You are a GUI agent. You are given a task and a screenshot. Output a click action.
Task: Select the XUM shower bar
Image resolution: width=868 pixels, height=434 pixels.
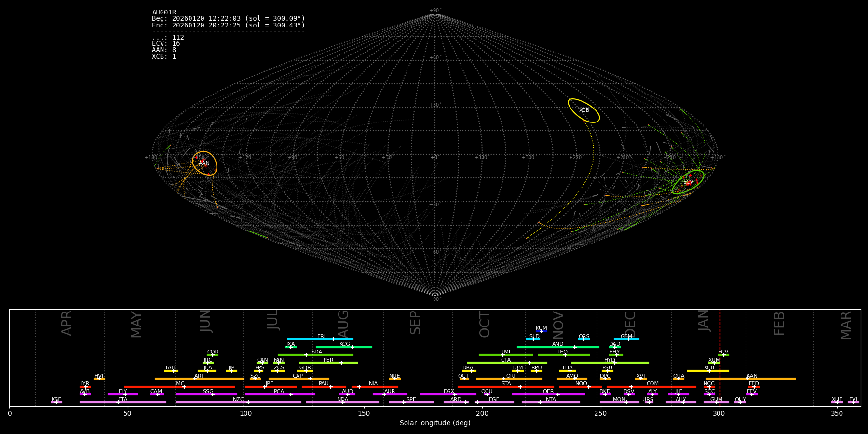pyautogui.click(x=714, y=363)
